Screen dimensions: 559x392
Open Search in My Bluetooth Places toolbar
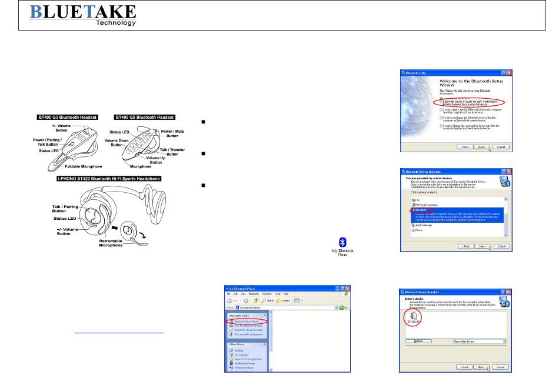[268, 300]
